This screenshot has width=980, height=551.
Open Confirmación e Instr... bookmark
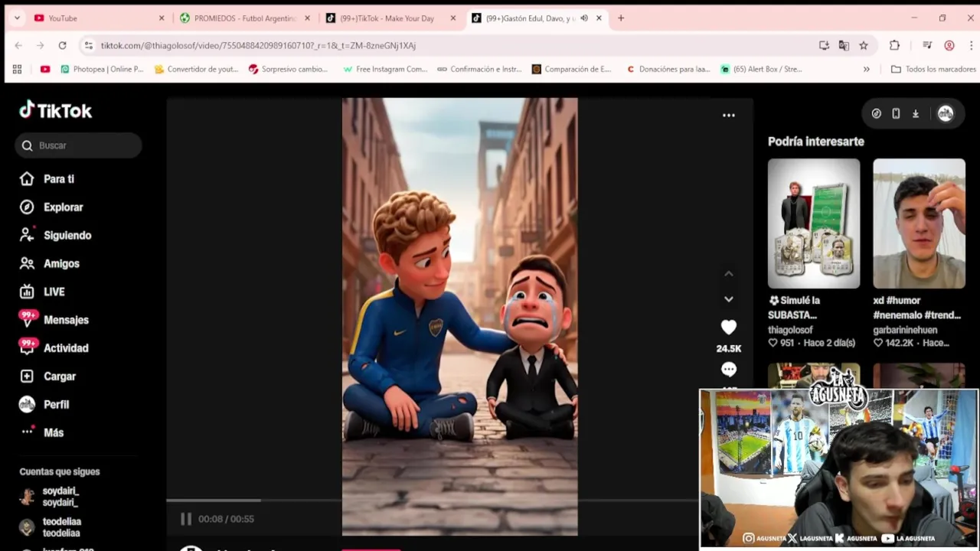[x=479, y=69]
